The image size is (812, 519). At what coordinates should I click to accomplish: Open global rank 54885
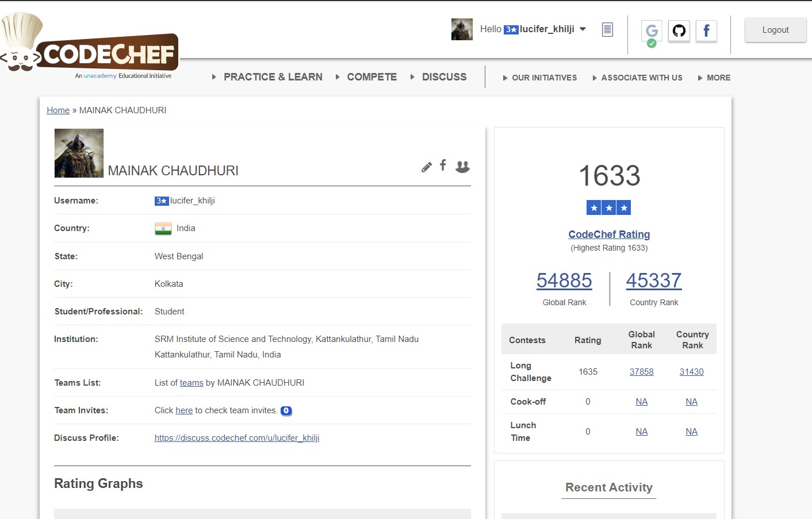click(564, 280)
